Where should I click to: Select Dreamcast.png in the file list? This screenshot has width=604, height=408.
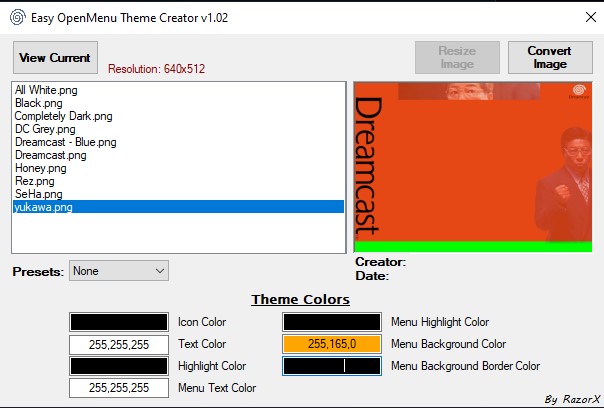coord(178,155)
